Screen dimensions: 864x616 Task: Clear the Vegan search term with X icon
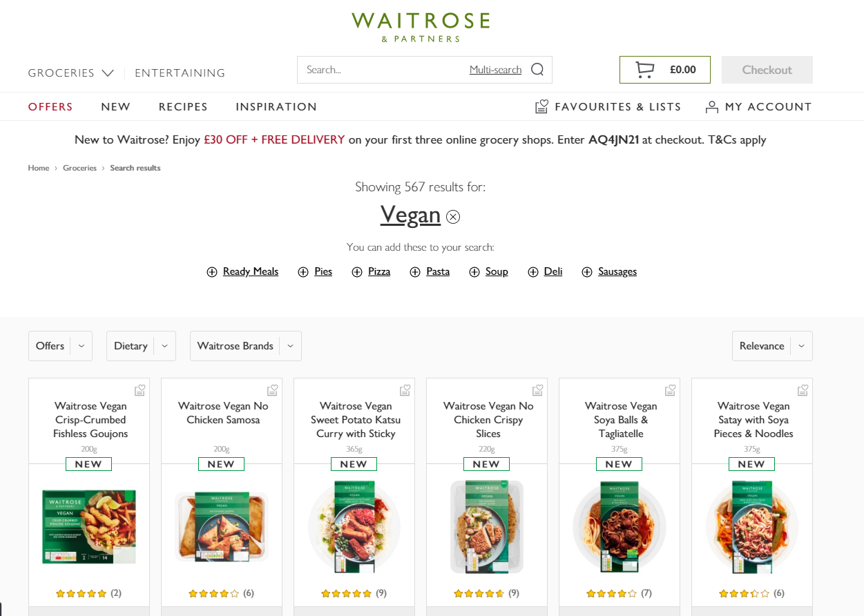pos(453,217)
